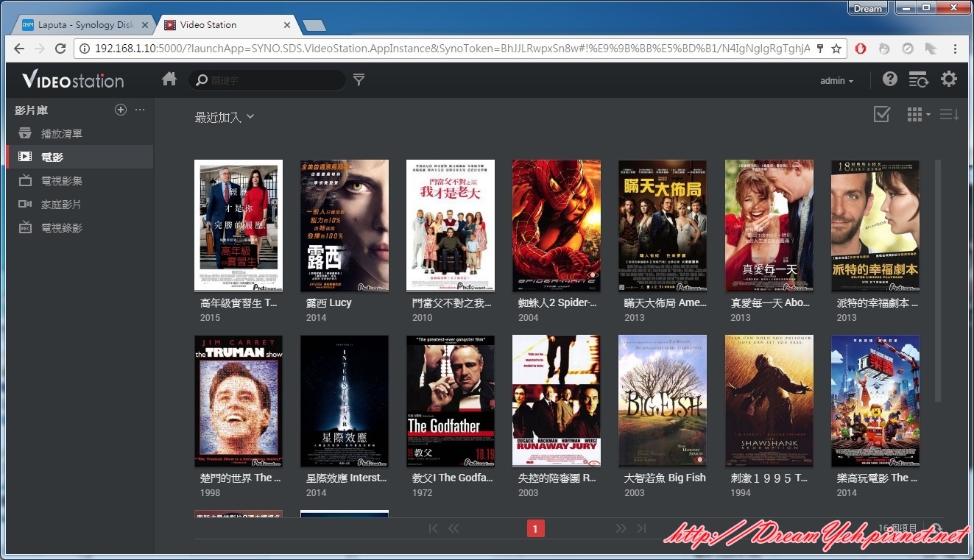
Task: Open the admin account dropdown
Action: (x=837, y=81)
